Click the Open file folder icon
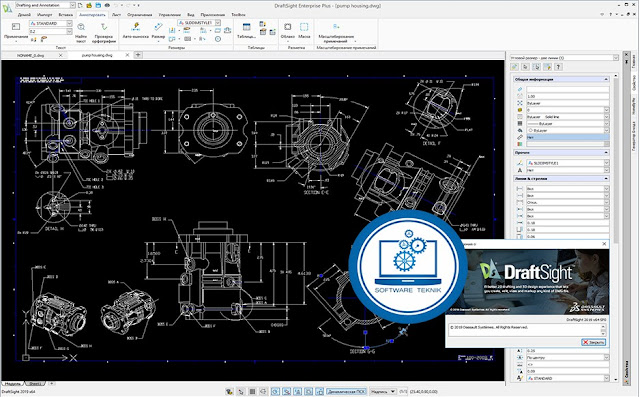Image resolution: width=640 pixels, height=397 pixels. pos(89,5)
